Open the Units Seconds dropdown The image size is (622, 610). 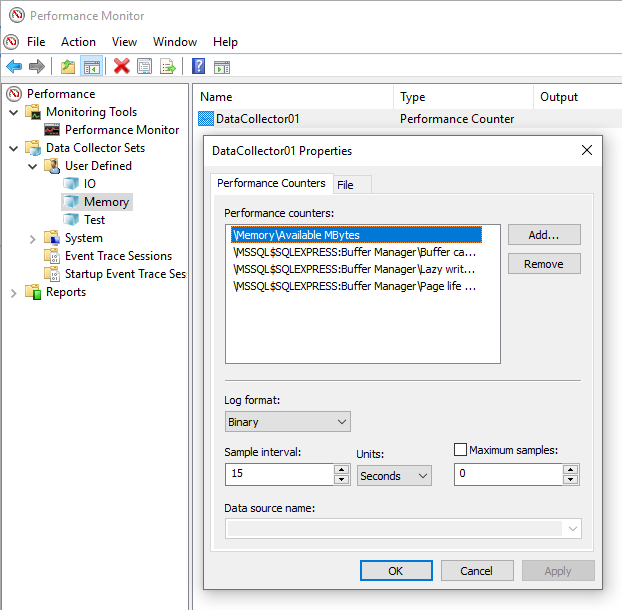(394, 476)
